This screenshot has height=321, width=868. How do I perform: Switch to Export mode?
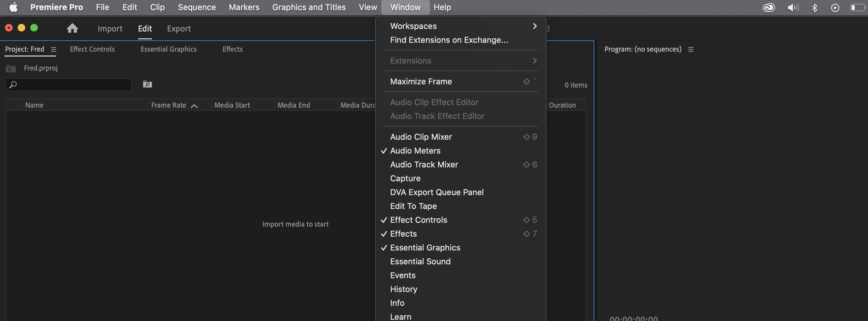coord(179,29)
